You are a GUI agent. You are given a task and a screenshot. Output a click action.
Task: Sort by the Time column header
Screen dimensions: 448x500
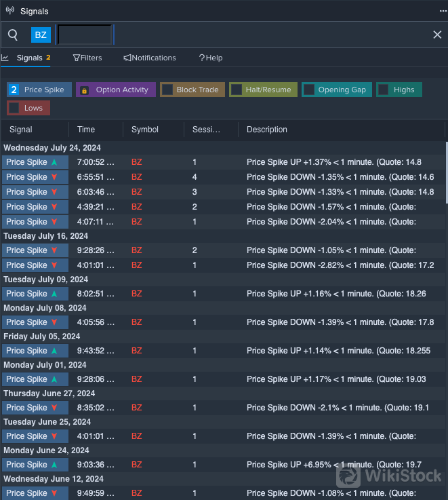point(86,130)
